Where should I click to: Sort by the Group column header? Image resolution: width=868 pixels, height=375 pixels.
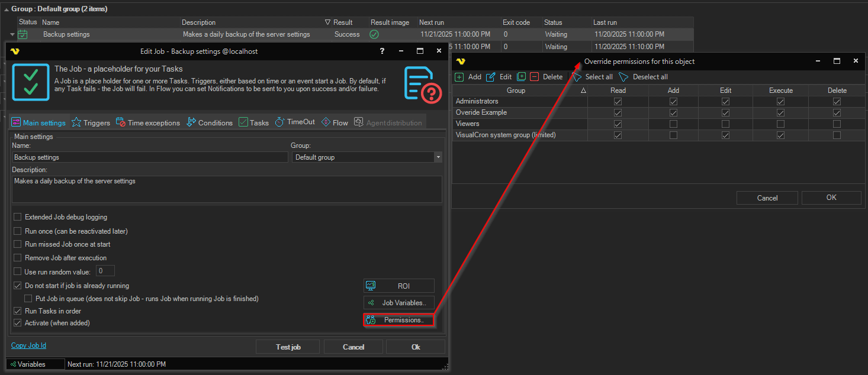[516, 90]
